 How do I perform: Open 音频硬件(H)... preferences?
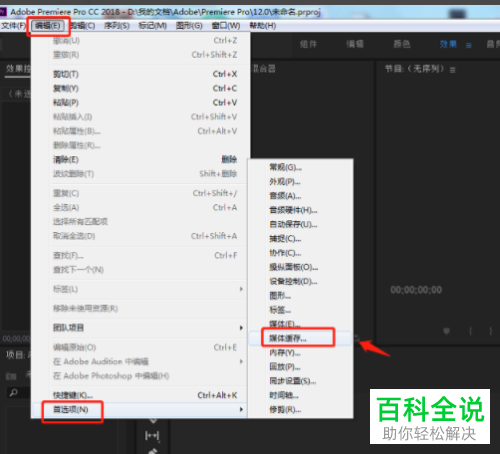(x=300, y=210)
